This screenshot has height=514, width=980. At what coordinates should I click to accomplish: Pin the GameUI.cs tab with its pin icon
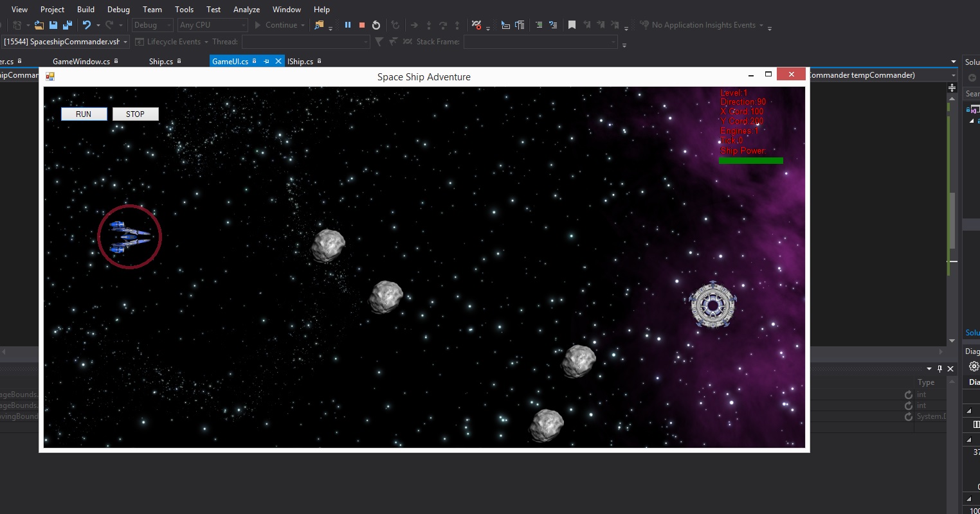[x=266, y=61]
